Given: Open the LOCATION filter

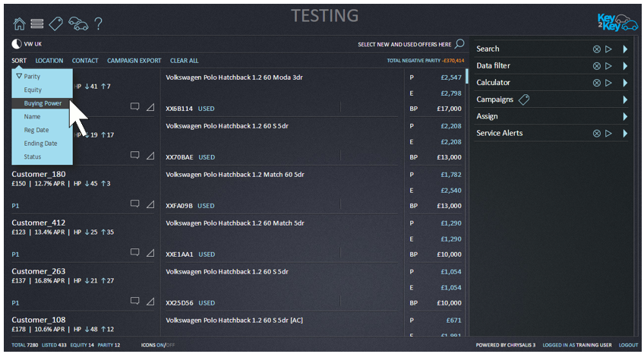Looking at the screenshot, I should click(49, 60).
